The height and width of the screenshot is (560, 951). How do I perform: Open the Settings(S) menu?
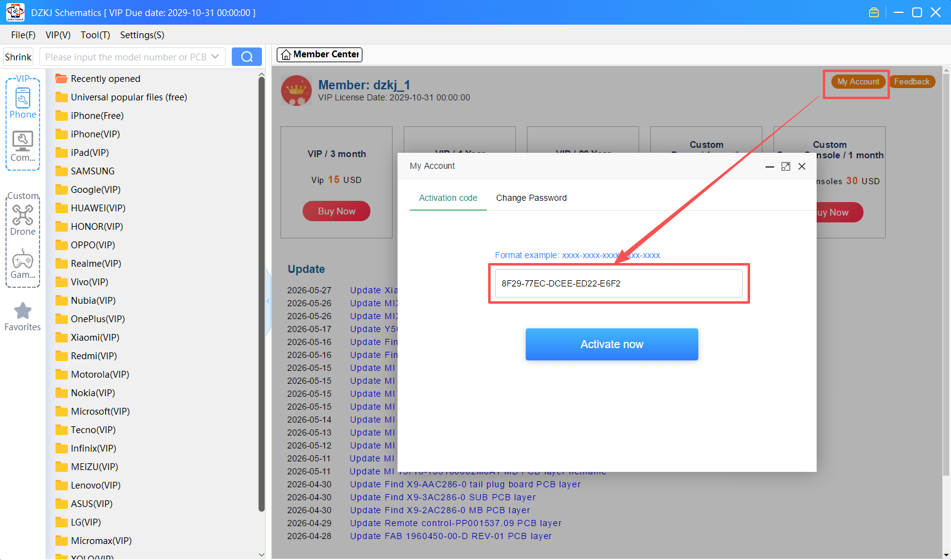(x=142, y=35)
